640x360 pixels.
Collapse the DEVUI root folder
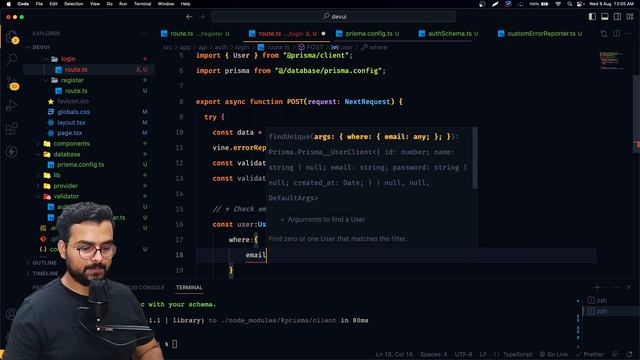(41, 47)
